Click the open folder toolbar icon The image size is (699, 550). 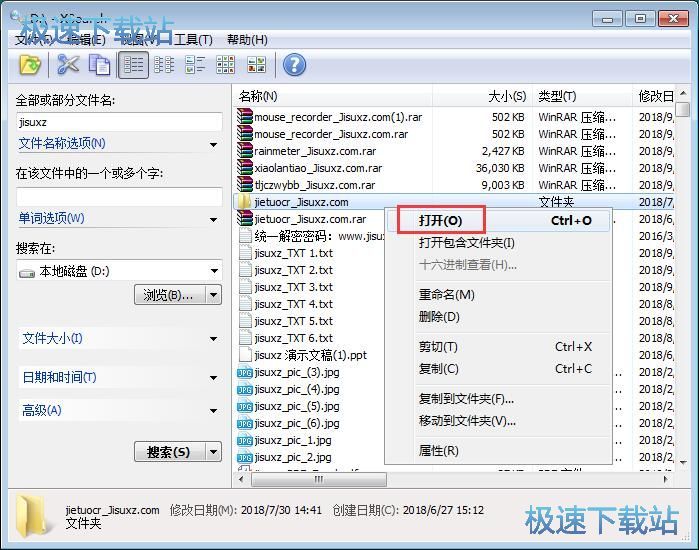30,65
